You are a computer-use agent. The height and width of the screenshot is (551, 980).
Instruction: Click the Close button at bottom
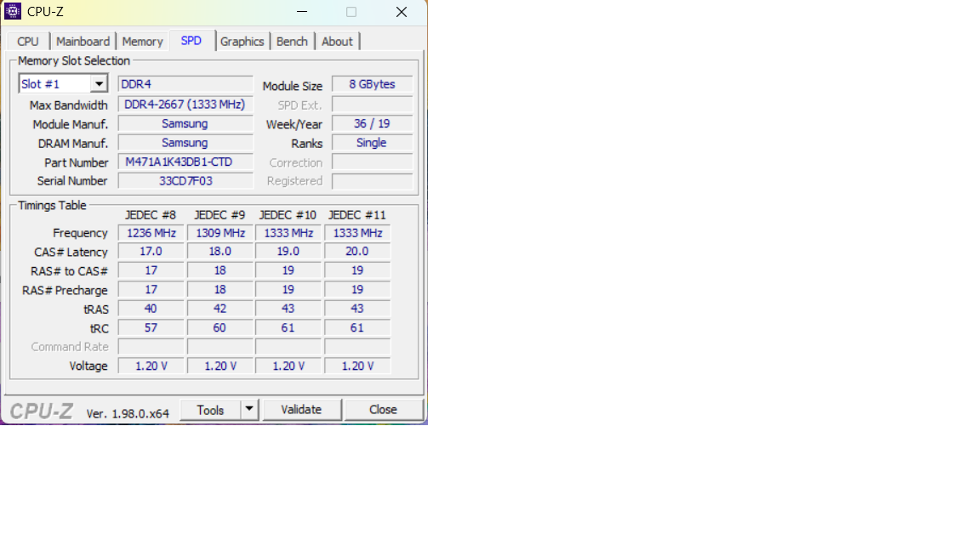383,410
